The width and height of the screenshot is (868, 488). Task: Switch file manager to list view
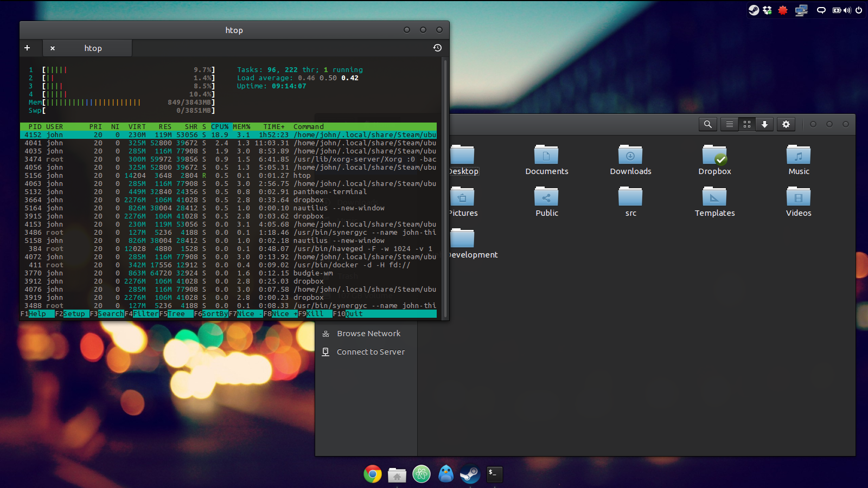(729, 124)
